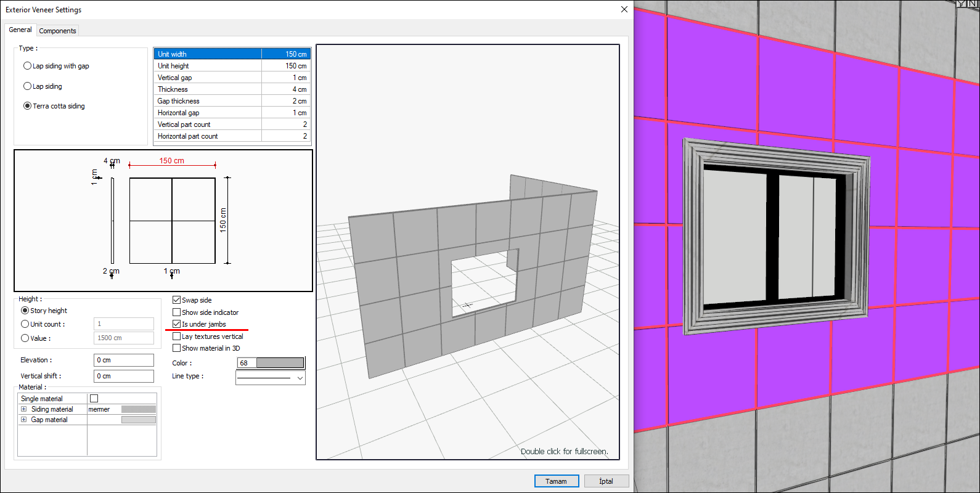Enable Show side indicator

177,312
